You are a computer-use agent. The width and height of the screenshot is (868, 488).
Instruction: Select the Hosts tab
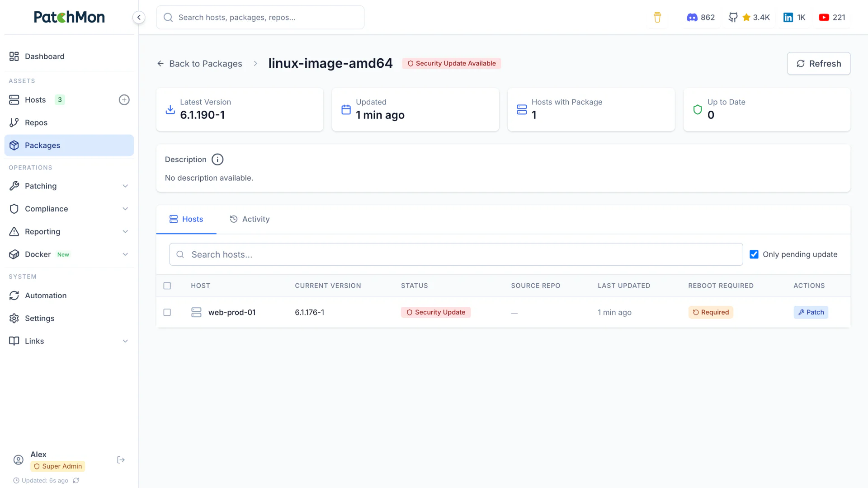coord(186,219)
